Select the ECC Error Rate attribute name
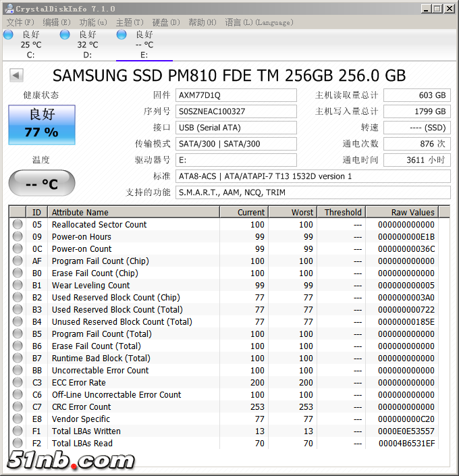This screenshot has height=476, width=459. click(x=78, y=383)
